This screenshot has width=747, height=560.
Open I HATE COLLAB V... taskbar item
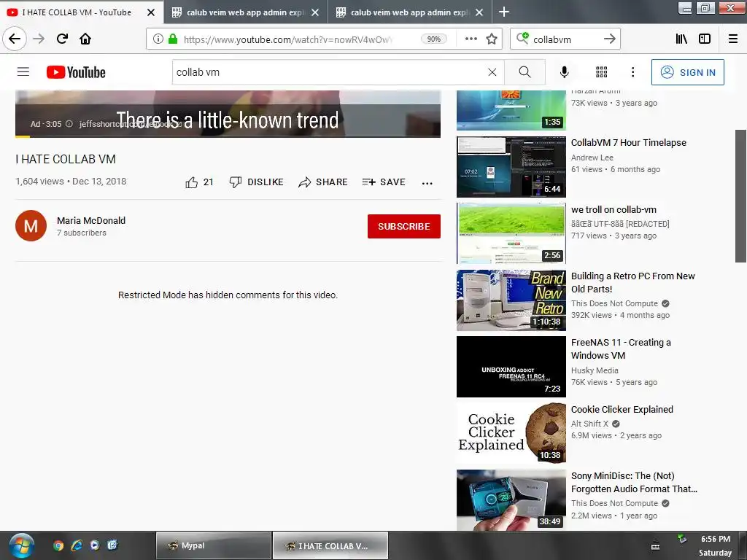click(x=330, y=545)
